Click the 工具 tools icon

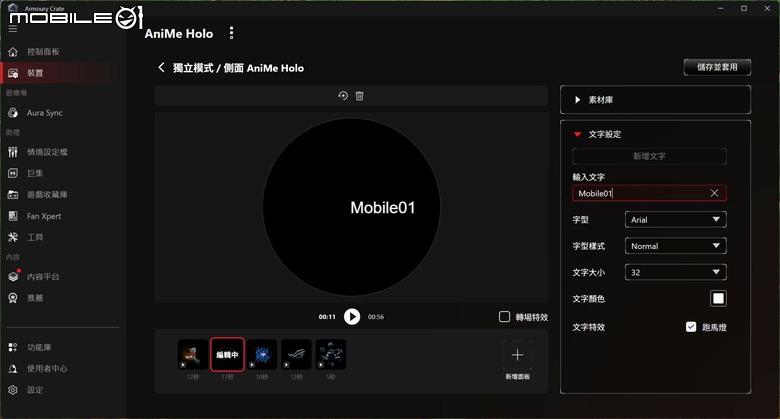click(x=13, y=237)
